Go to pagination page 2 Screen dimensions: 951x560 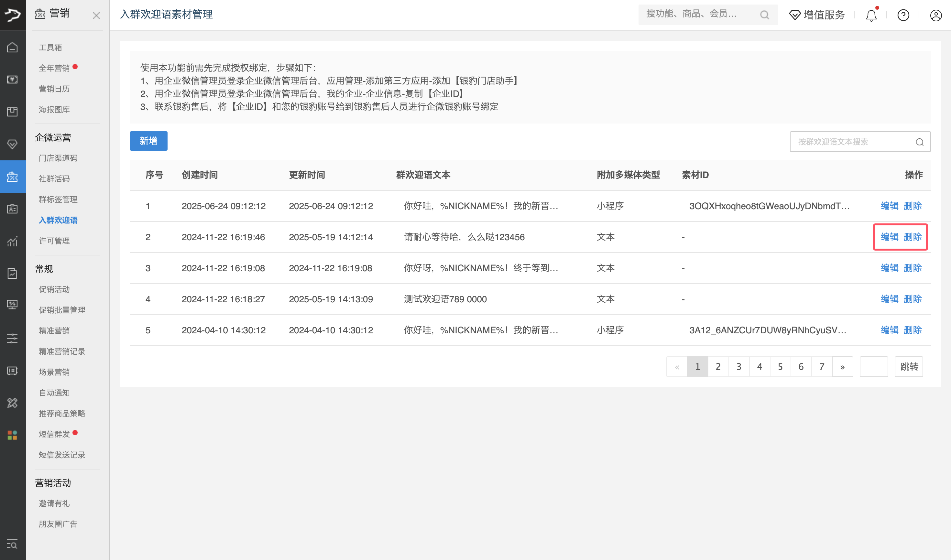(x=718, y=367)
